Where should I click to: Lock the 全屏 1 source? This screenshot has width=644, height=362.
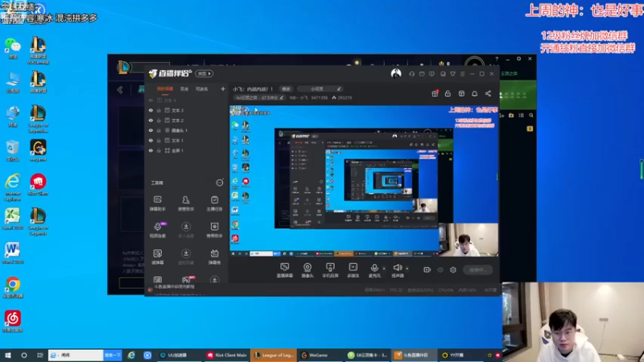159,150
